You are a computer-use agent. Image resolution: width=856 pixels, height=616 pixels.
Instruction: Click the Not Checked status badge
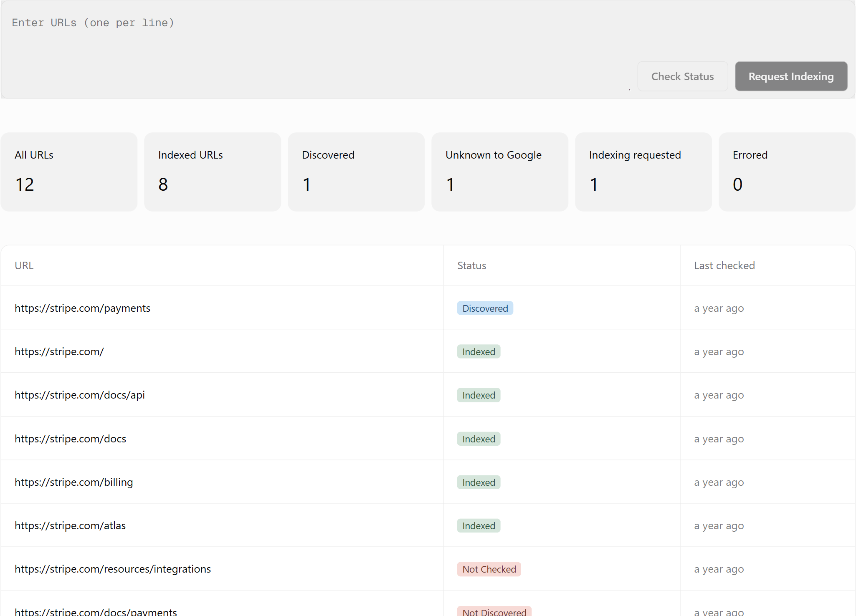coord(489,569)
